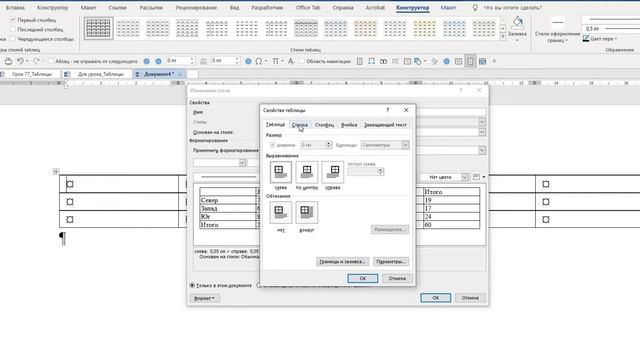Check the Последний столбец checkbox
The image size is (640, 360).
(x=13, y=29)
